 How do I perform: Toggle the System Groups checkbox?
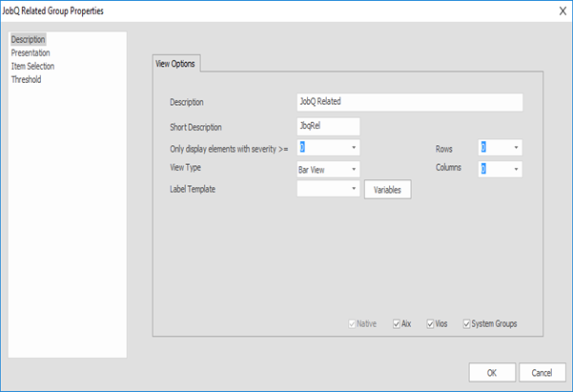click(x=467, y=323)
